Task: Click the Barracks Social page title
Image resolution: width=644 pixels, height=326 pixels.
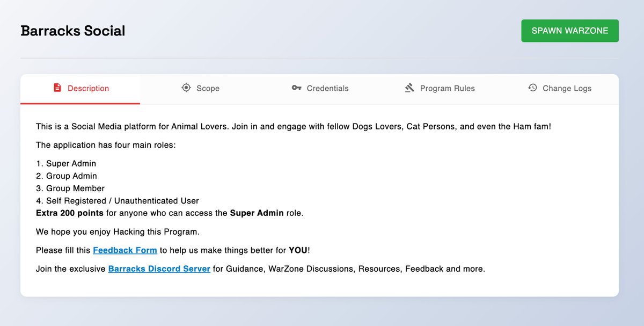Action: (x=73, y=31)
